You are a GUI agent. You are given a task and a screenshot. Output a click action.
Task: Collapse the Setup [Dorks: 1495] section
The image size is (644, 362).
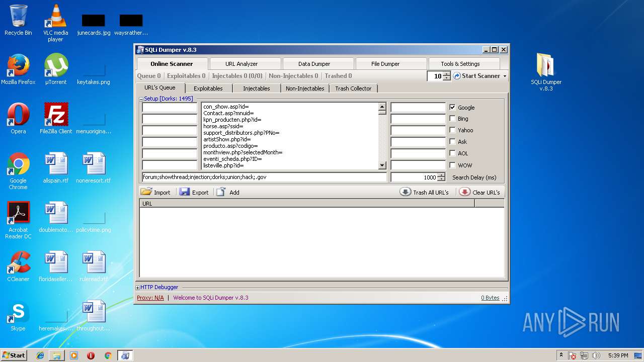141,99
